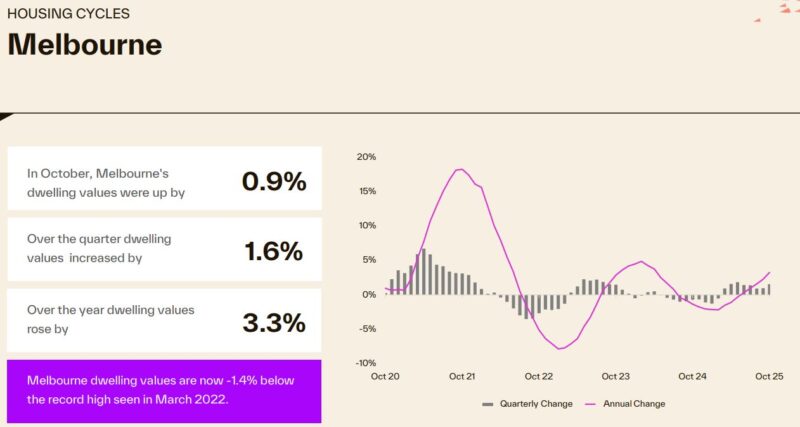Click the Oct 22 axis label
Screen dimensions: 800x427
pyautogui.click(x=539, y=377)
